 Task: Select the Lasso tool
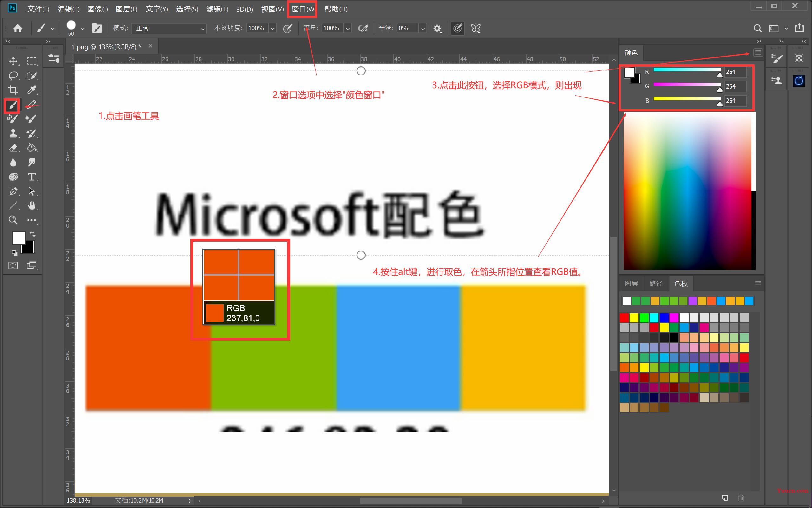coord(13,76)
